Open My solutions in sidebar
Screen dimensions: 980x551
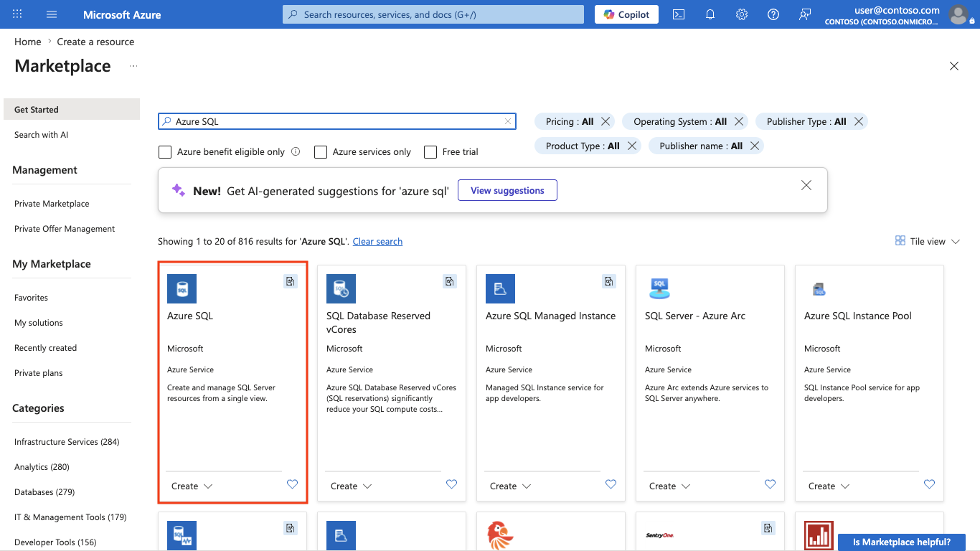click(x=39, y=323)
